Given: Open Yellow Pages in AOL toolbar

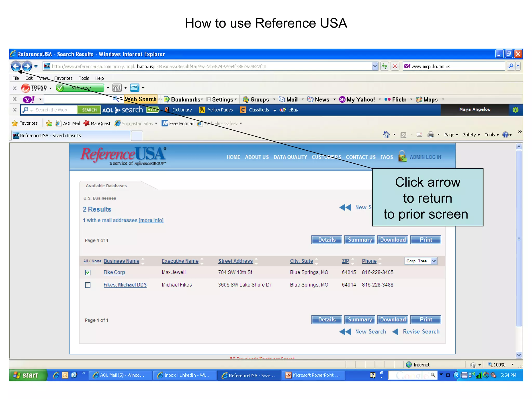Looking at the screenshot, I should pyautogui.click(x=216, y=110).
